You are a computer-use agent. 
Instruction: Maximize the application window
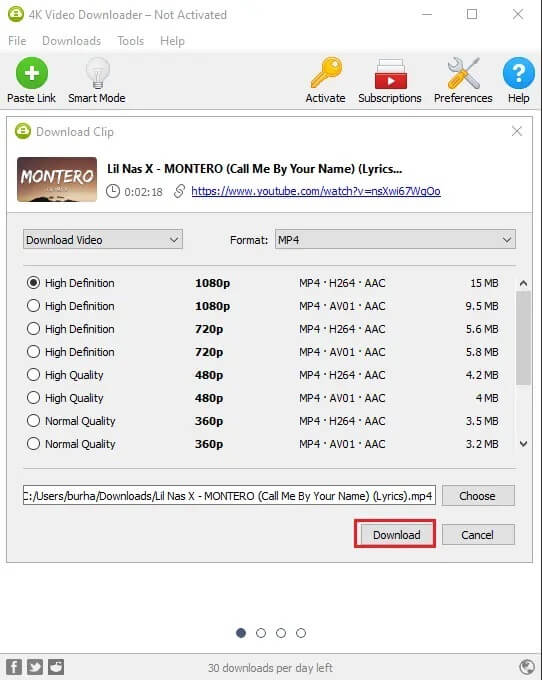pos(472,14)
